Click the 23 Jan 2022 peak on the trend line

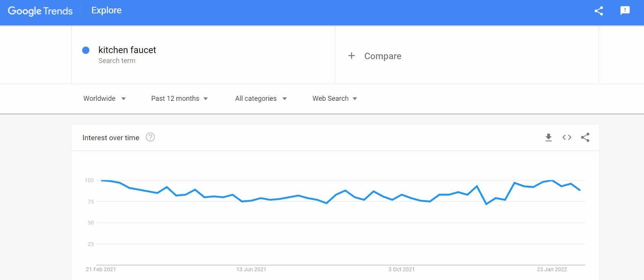552,181
